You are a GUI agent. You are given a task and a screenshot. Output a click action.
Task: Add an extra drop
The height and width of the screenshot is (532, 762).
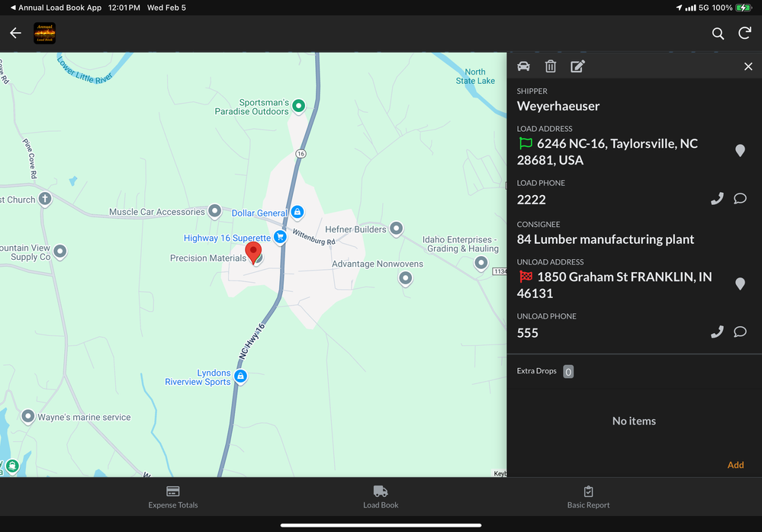(735, 465)
